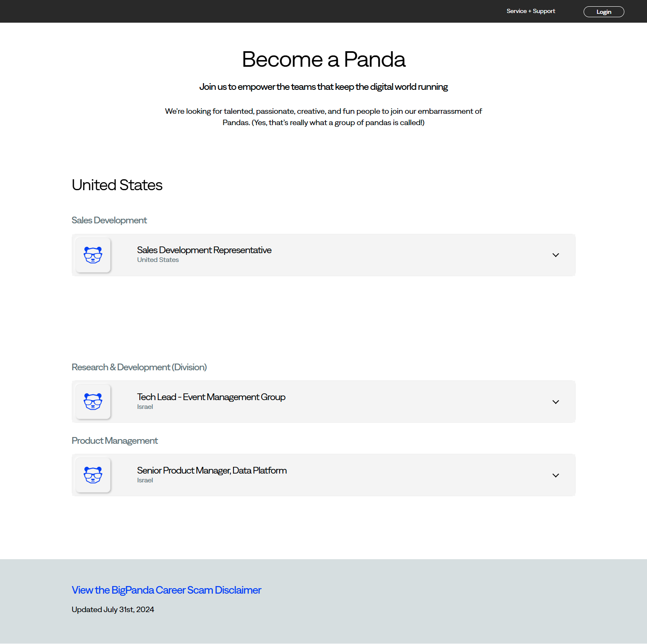
Task: Click the Israel location label under Tech Lead
Action: [x=145, y=406]
